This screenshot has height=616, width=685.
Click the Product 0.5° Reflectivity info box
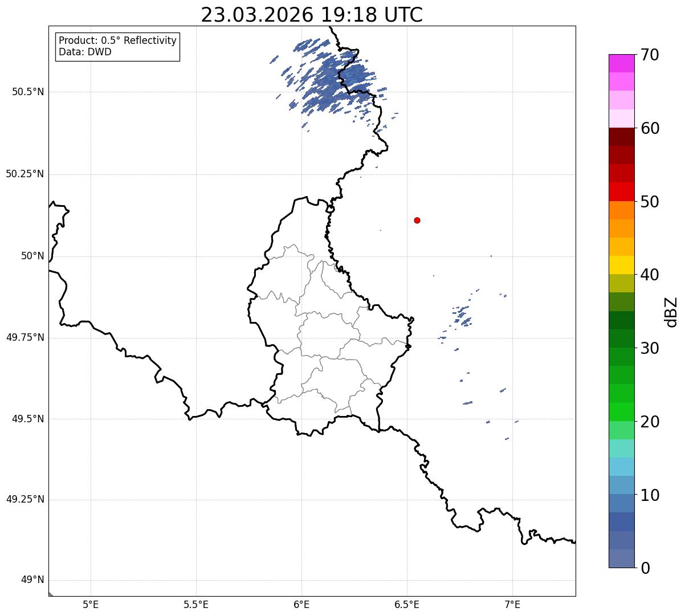point(117,47)
